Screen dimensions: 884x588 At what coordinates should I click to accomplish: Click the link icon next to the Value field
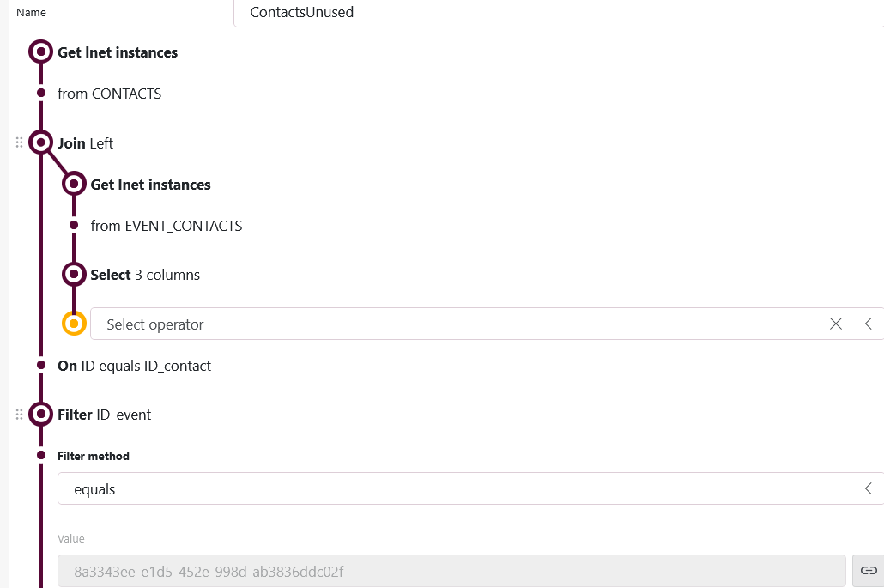[x=869, y=571]
